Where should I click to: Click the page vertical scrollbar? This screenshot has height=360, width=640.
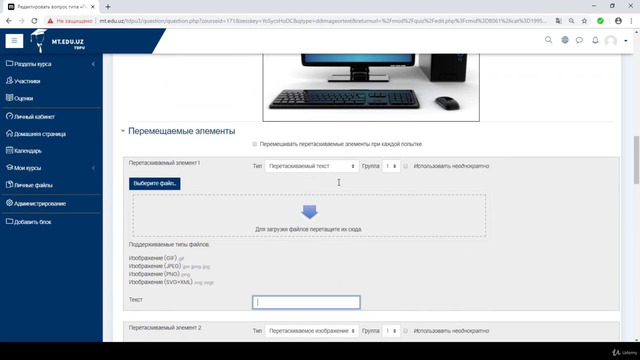point(636,160)
